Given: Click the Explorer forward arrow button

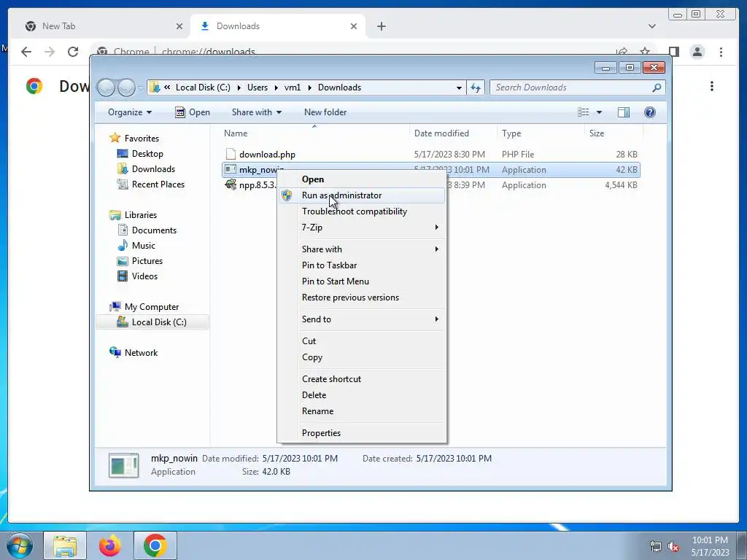Looking at the screenshot, I should tap(126, 87).
